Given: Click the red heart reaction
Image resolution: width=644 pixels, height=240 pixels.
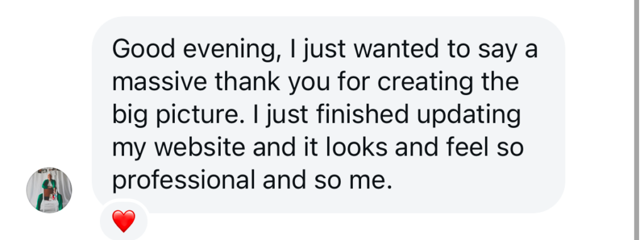Looking at the screenshot, I should [124, 222].
